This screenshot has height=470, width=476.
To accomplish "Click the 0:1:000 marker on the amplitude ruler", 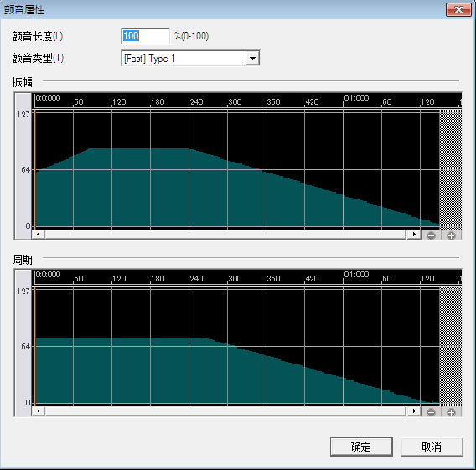I will pyautogui.click(x=356, y=98).
